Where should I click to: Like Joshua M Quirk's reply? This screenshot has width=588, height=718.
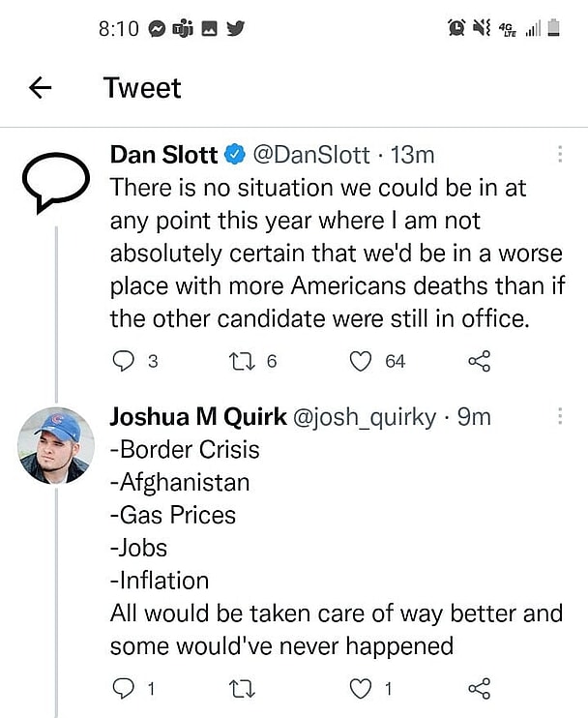click(x=361, y=689)
